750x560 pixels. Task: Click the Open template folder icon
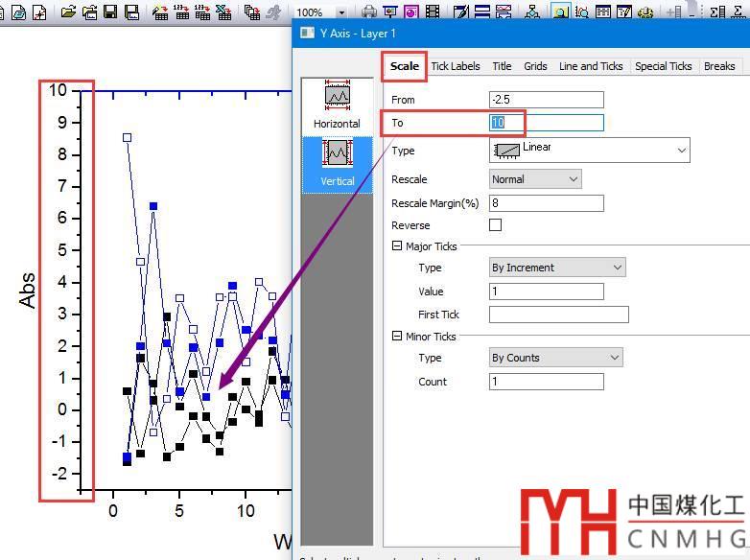pyautogui.click(x=89, y=12)
